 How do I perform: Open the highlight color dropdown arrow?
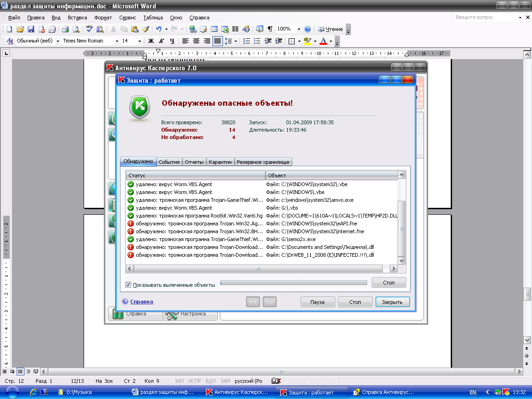(315, 41)
